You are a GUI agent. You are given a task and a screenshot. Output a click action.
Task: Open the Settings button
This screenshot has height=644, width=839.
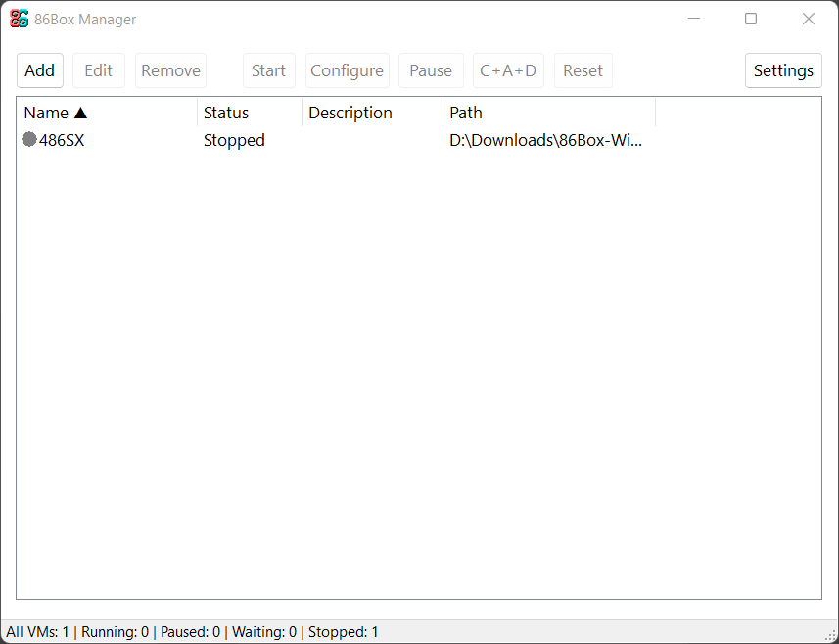pos(783,70)
